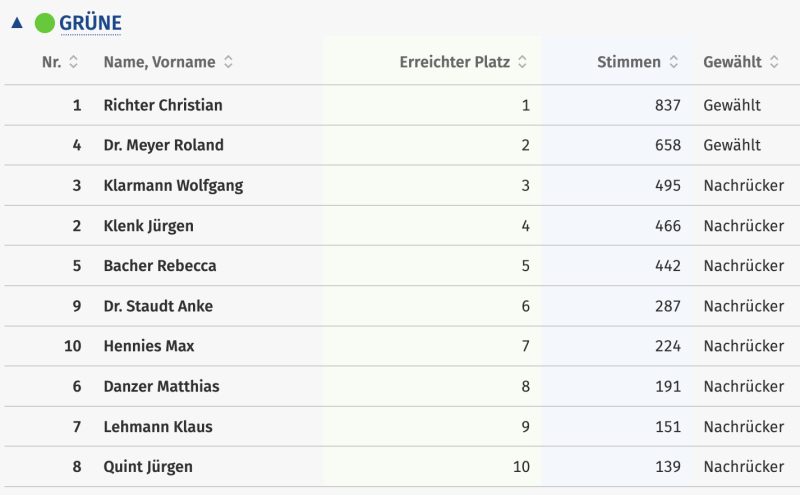Sort by Name, Vorname arrows icon

228,62
